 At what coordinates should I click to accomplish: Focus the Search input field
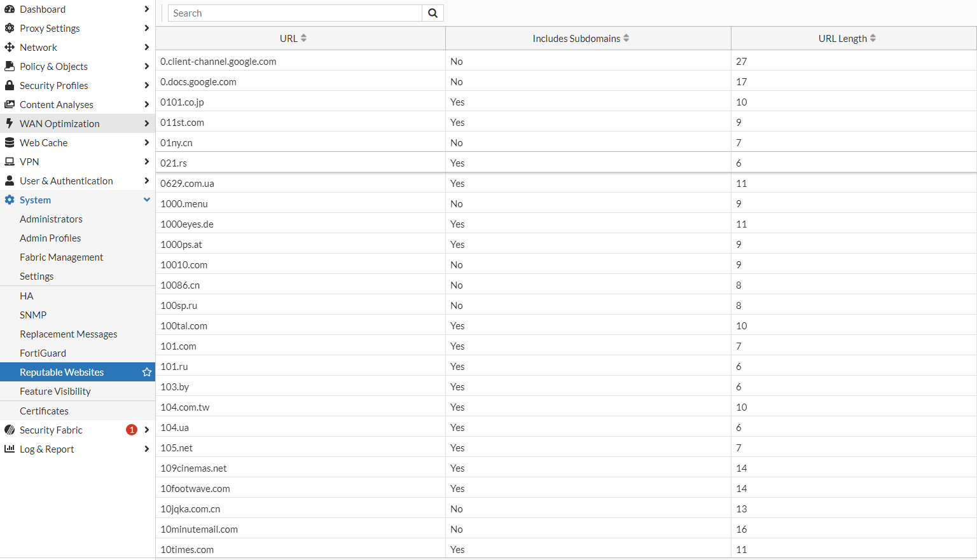295,13
